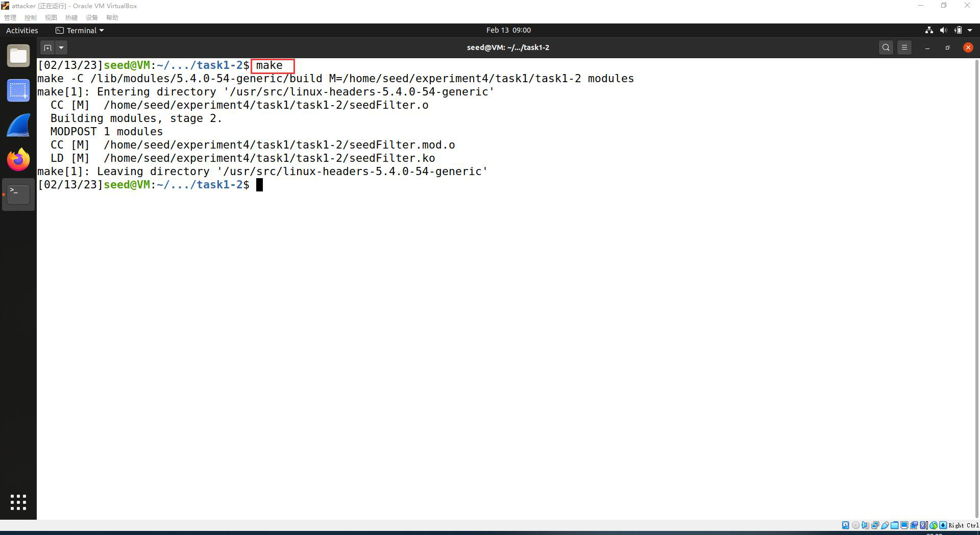Open the 设备 menu in VirtualBox

tap(92, 17)
